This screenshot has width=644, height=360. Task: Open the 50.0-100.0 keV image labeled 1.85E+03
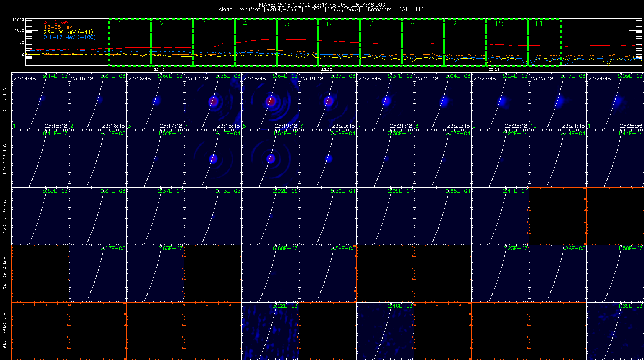coord(615,331)
